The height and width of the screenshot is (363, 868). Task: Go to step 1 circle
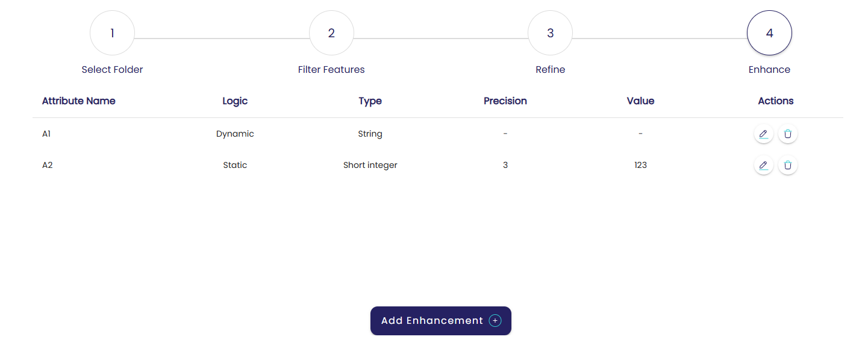point(112,33)
